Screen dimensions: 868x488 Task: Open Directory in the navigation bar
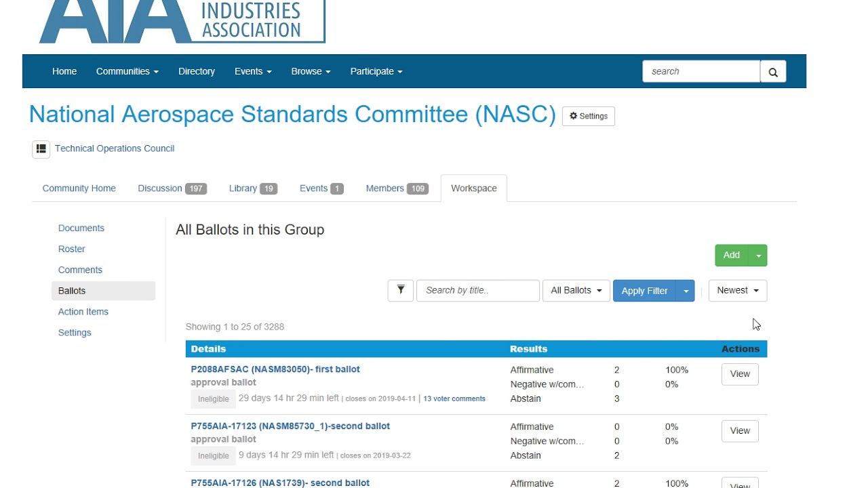(x=197, y=71)
